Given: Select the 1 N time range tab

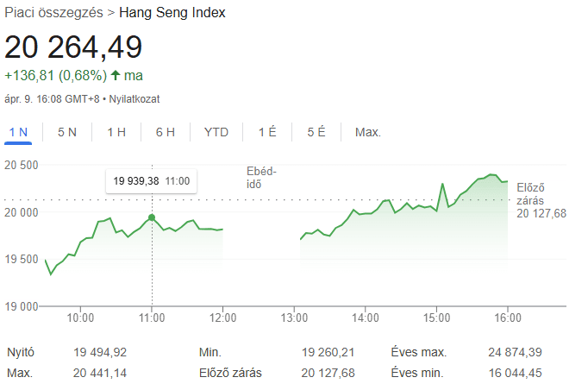Looking at the screenshot, I should 18,132.
